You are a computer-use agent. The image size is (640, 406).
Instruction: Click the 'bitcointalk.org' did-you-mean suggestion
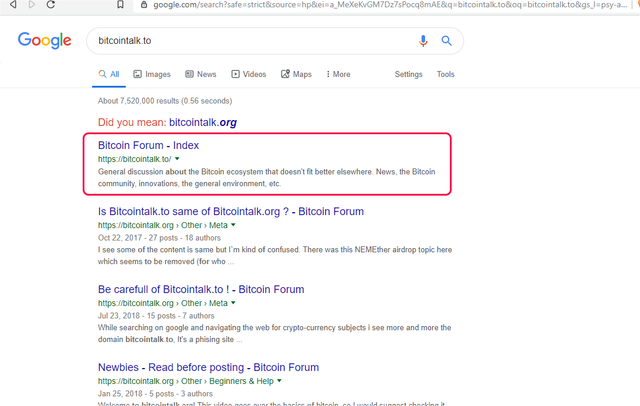[203, 122]
